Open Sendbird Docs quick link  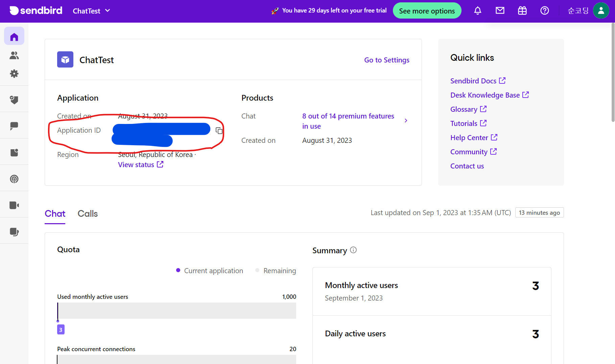coord(478,81)
